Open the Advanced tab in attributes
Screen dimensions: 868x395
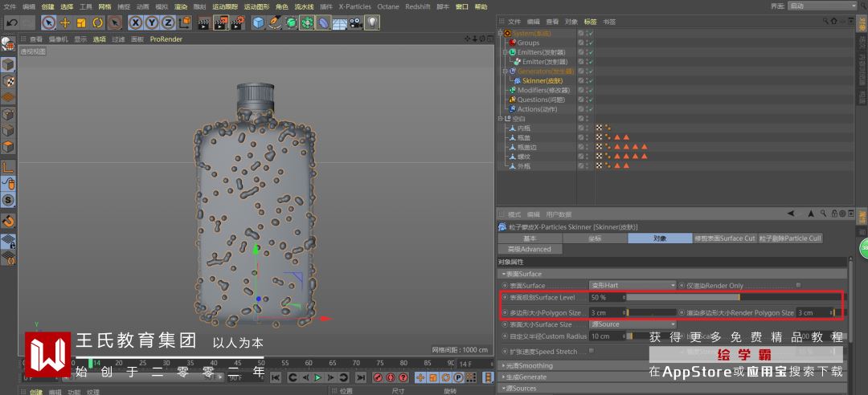point(529,249)
